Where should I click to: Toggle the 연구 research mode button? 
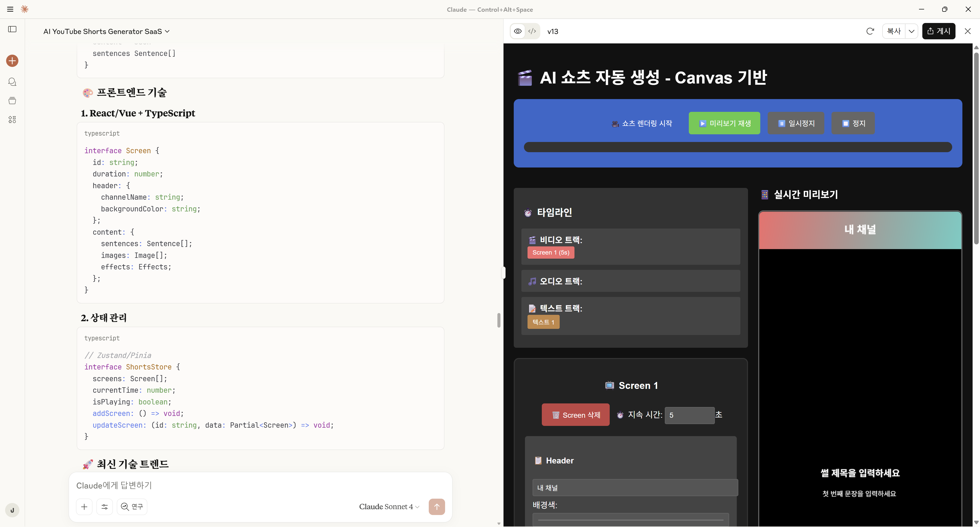point(132,507)
